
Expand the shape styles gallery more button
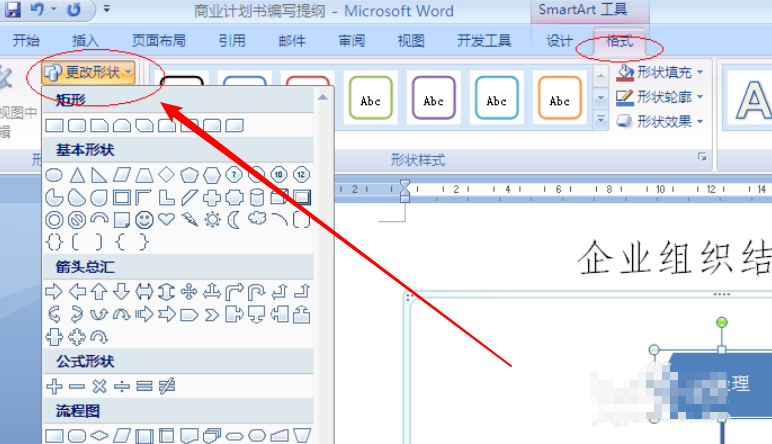coord(601,119)
